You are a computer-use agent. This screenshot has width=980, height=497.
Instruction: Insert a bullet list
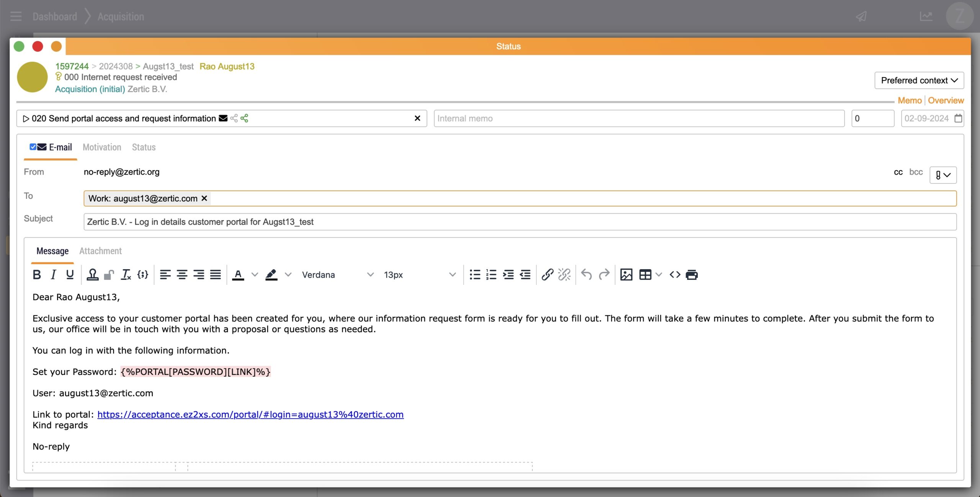(475, 275)
